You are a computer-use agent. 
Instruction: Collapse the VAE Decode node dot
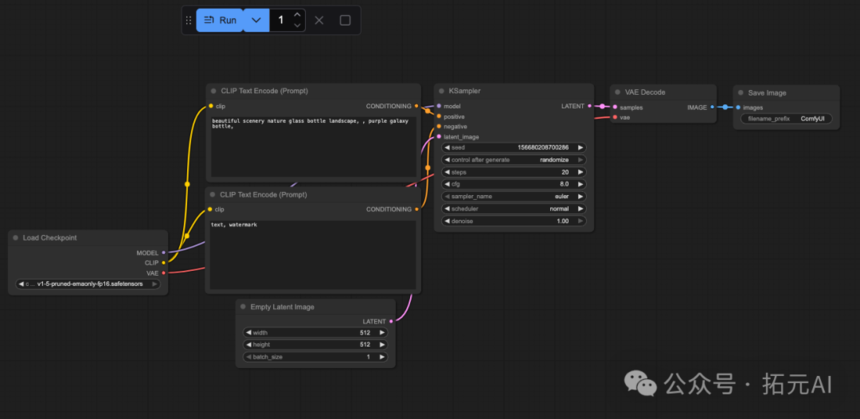(x=618, y=92)
